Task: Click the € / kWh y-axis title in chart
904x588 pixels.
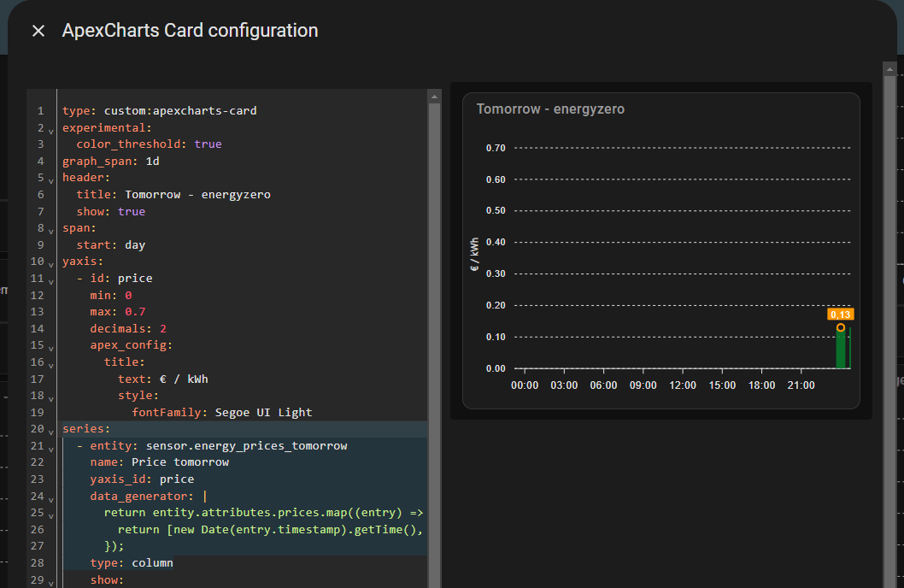Action: 474,254
